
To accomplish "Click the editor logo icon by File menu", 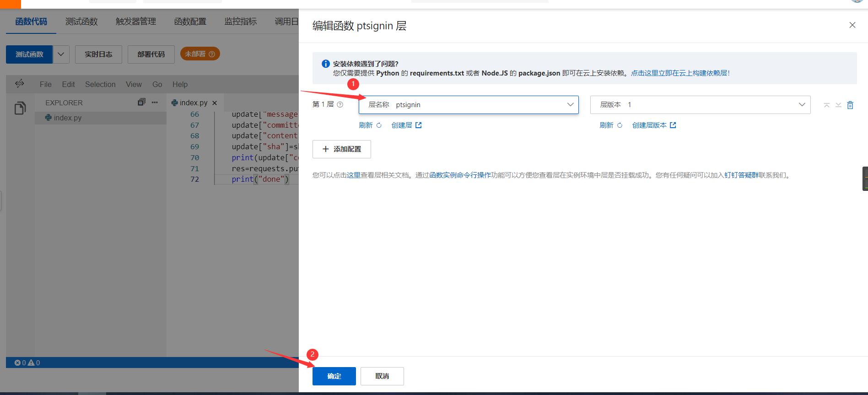I will (x=20, y=84).
